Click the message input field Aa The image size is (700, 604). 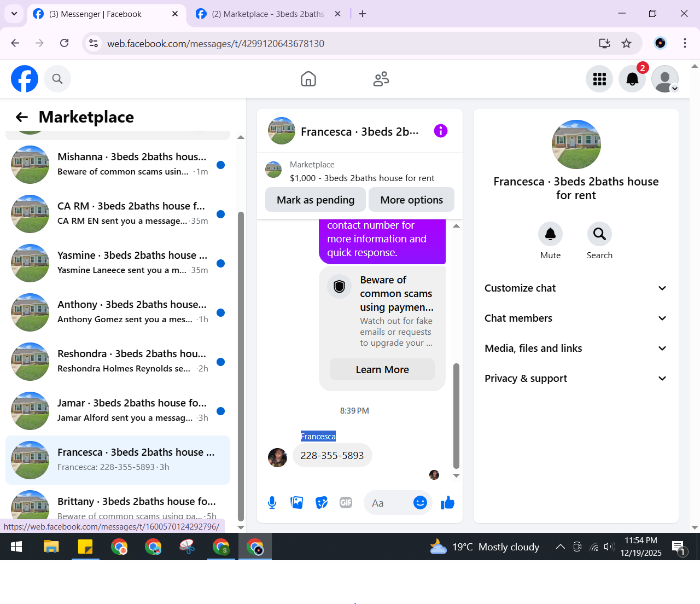pos(387,503)
